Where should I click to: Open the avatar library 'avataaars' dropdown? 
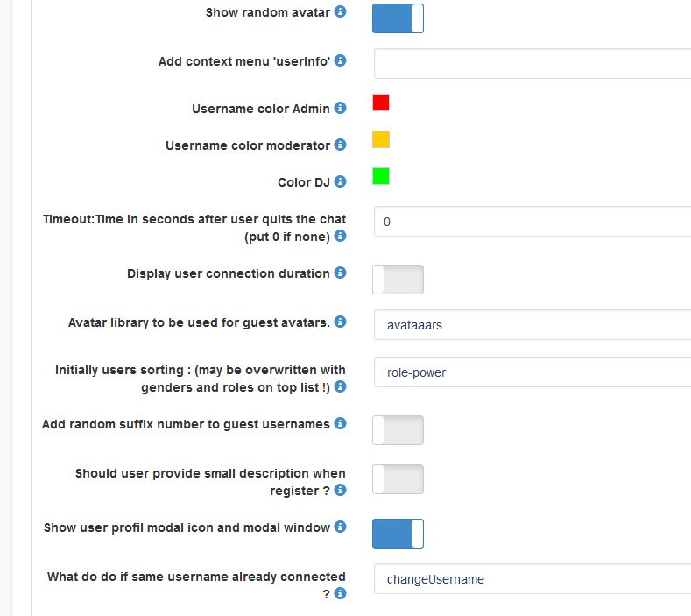tap(532, 325)
